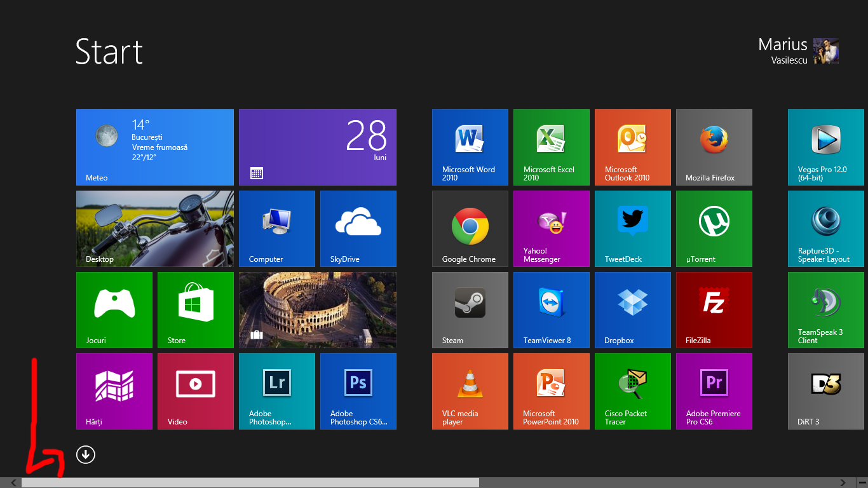The width and height of the screenshot is (868, 488).
Task: Launch Microsoft Word 2010
Action: (x=470, y=147)
